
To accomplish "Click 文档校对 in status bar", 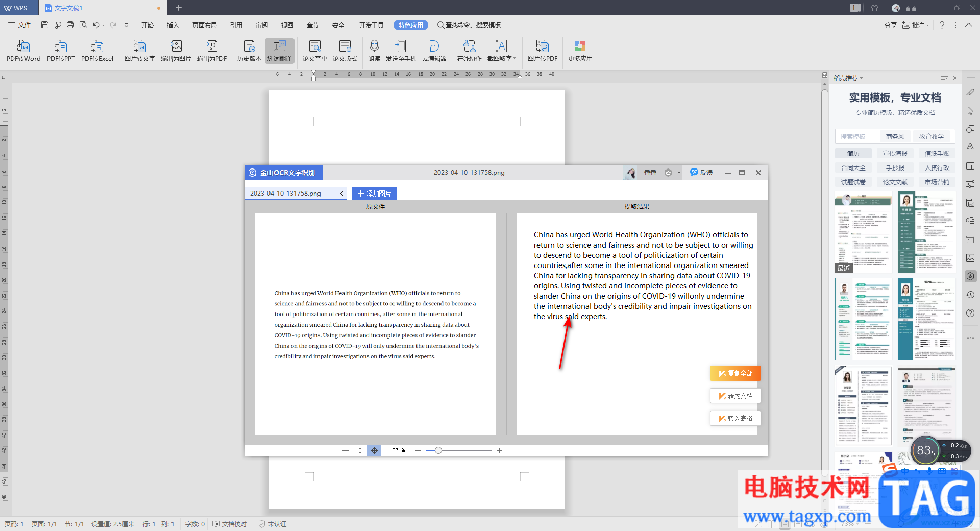I will [230, 524].
